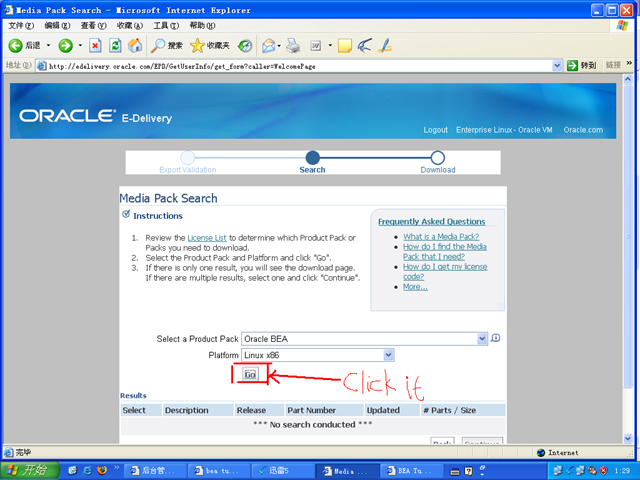Open the Back button history dropdown arrow
This screenshot has width=640, height=480.
(x=48, y=45)
